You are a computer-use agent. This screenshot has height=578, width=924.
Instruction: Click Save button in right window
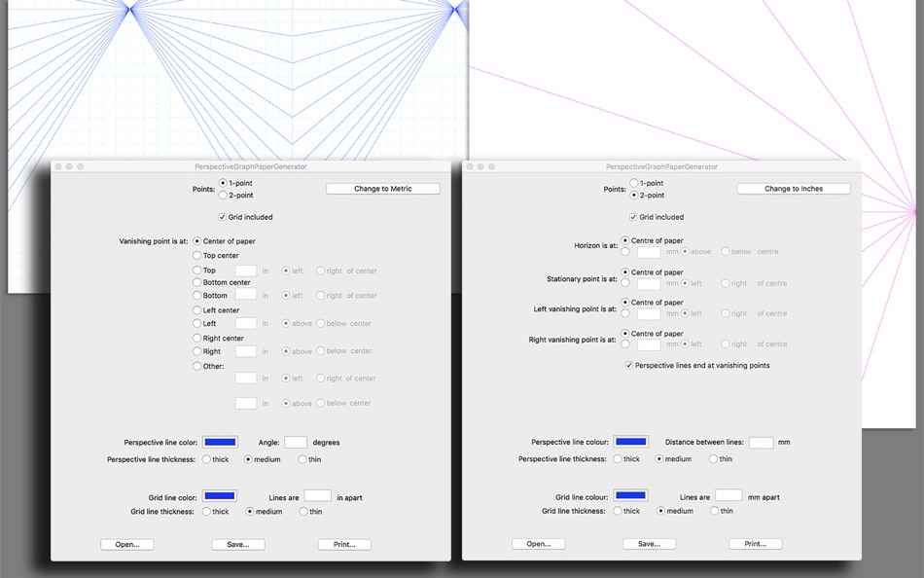pos(650,544)
